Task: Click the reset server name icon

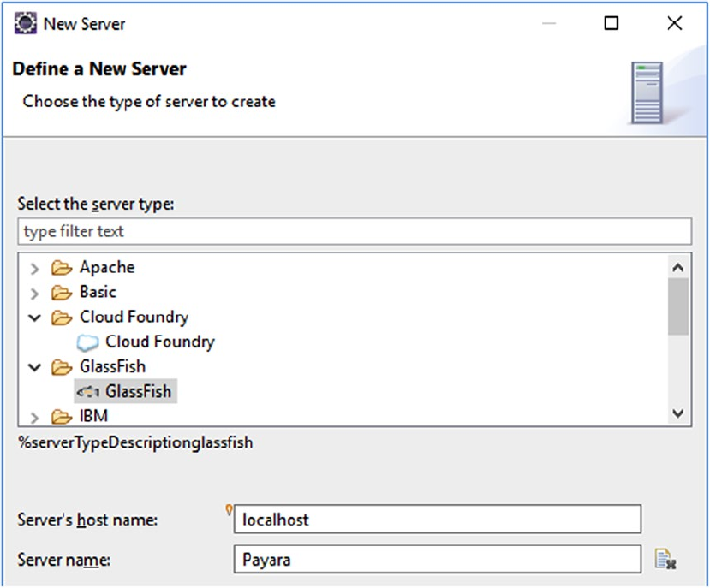Action: [665, 559]
